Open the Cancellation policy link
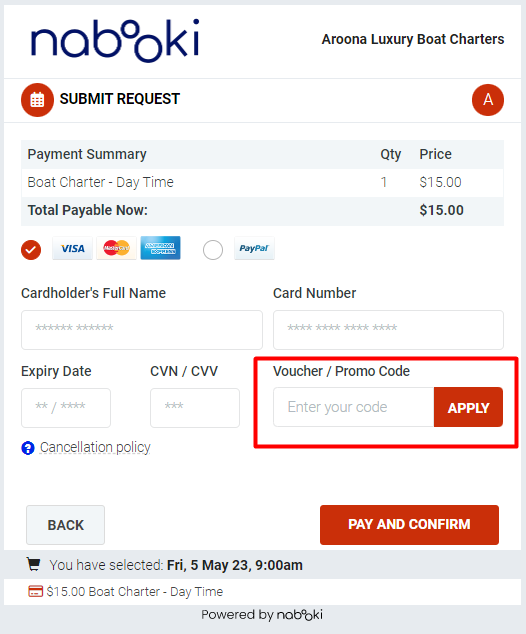The image size is (526, 634). (x=95, y=448)
